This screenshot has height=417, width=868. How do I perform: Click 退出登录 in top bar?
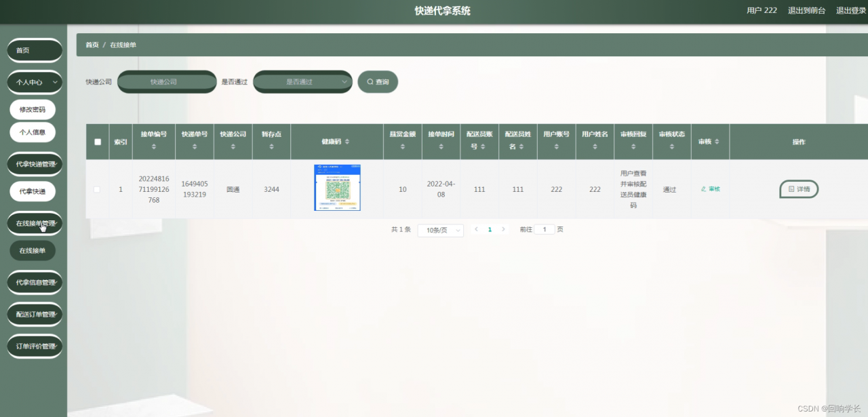click(851, 10)
